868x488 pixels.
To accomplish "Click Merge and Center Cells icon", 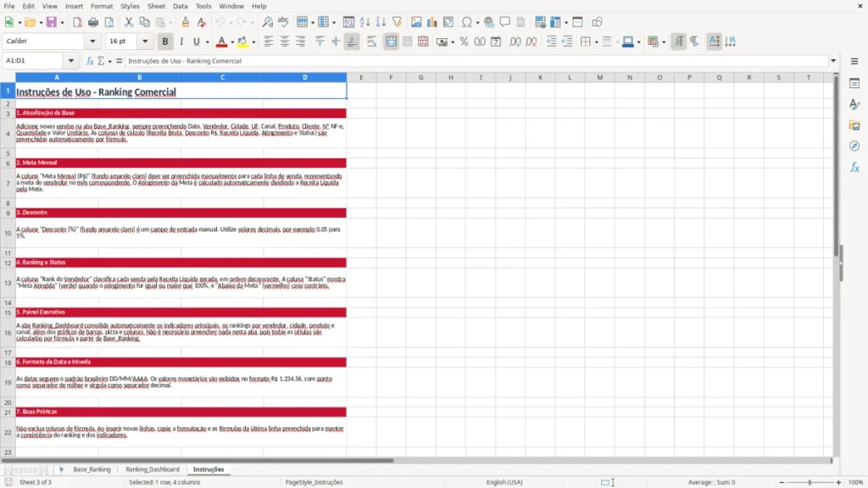I will point(391,42).
